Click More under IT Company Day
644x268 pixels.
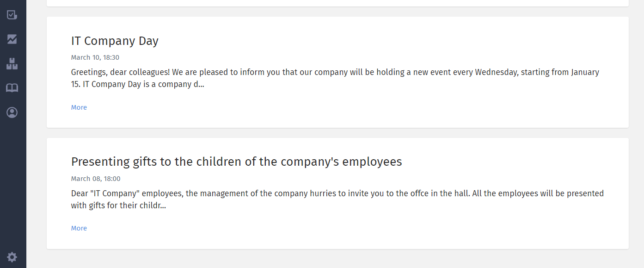tap(79, 107)
